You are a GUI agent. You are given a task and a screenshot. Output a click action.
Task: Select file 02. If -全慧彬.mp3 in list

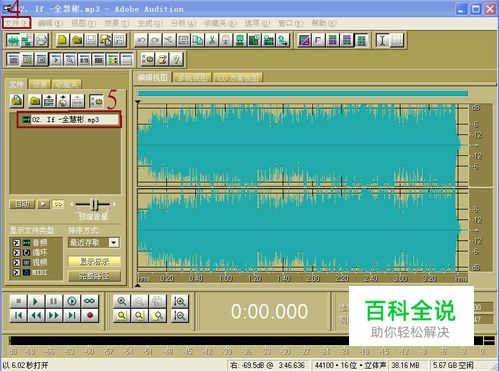tap(69, 119)
